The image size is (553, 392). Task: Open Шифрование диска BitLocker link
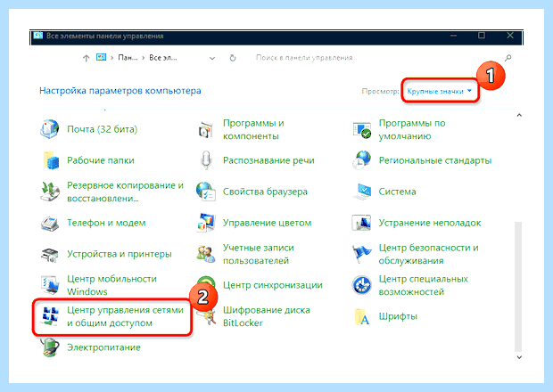267,316
